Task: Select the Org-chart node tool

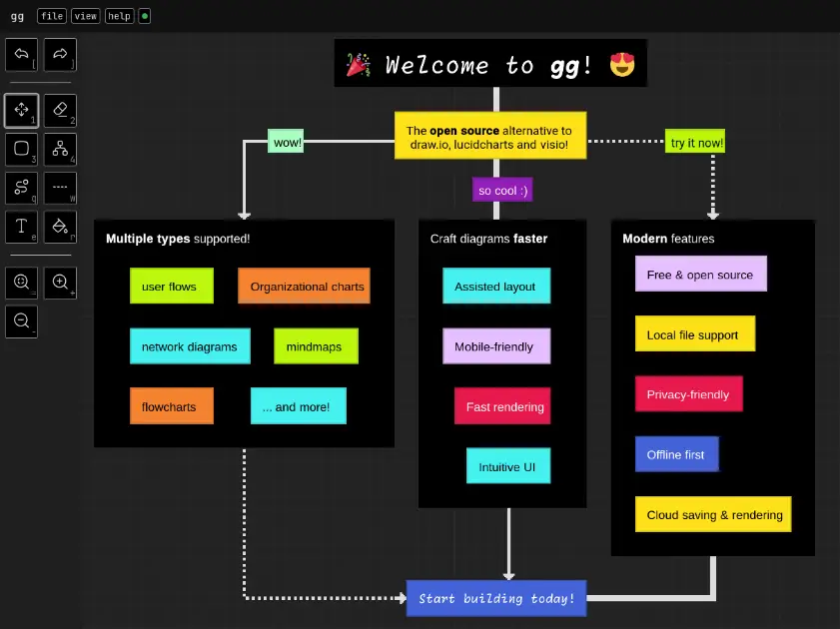Action: click(59, 149)
